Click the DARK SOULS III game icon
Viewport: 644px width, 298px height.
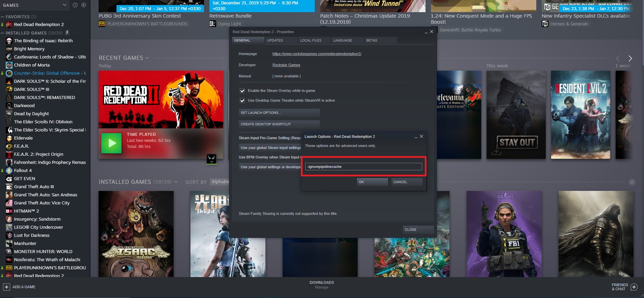coord(9,90)
